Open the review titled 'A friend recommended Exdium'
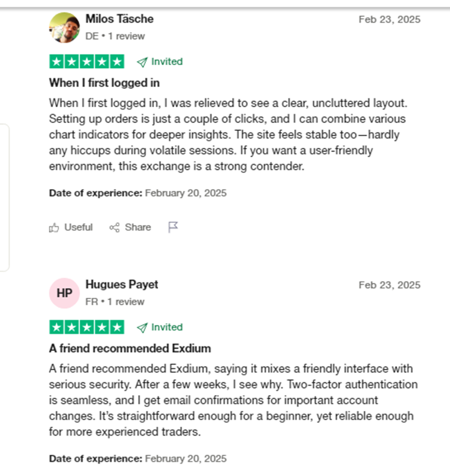The height and width of the screenshot is (476, 450). 130,349
